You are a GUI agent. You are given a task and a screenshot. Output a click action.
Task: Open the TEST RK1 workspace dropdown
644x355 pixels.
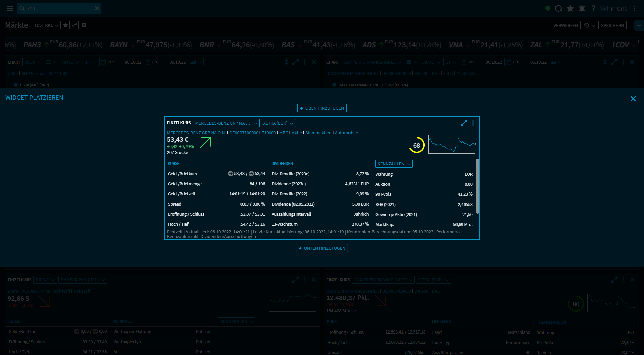(46, 25)
